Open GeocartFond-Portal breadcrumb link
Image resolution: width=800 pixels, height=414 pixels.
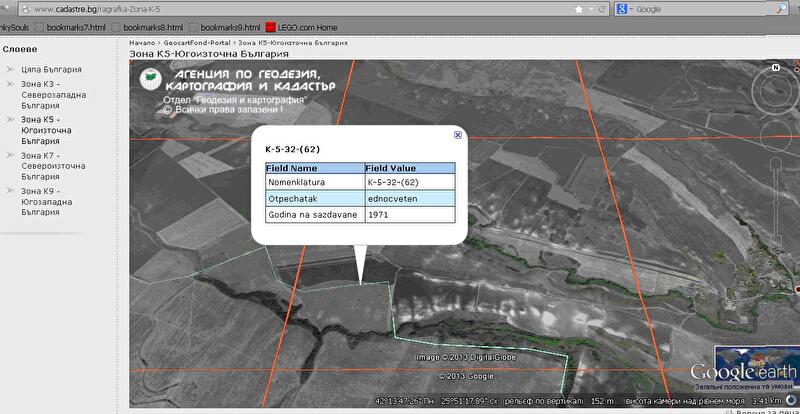click(x=197, y=43)
